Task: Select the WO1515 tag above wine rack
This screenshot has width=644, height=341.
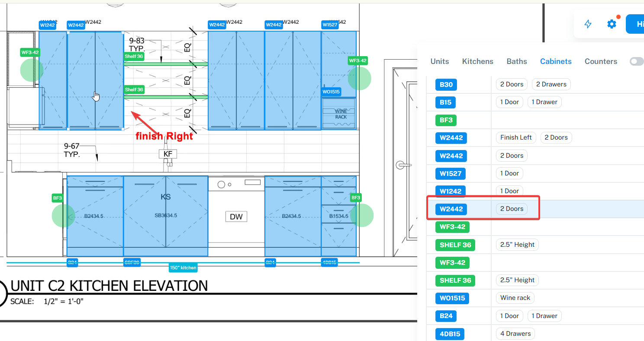Action: 331,92
